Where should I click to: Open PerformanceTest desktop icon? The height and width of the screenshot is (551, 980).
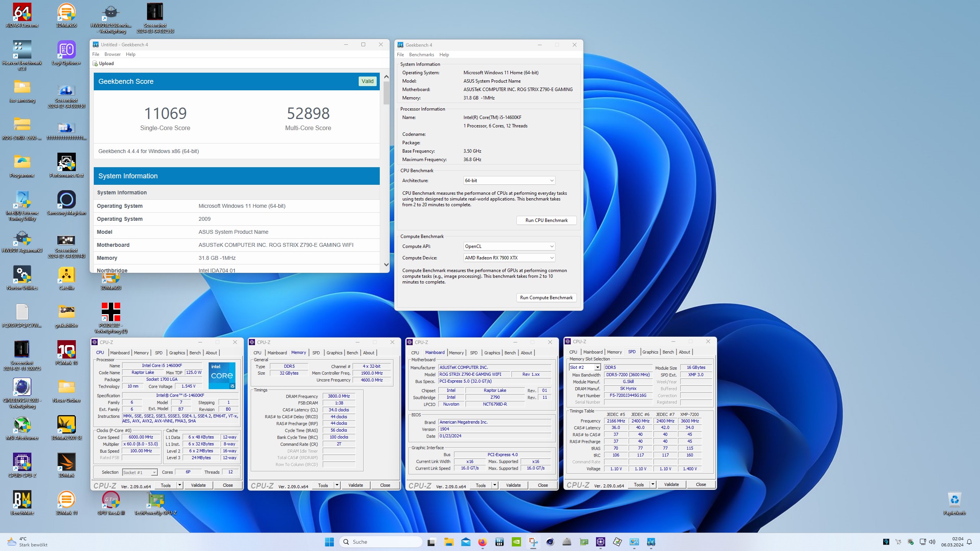[66, 165]
